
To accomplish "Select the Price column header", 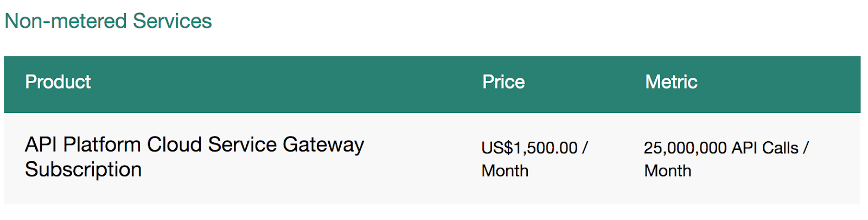I will point(503,82).
